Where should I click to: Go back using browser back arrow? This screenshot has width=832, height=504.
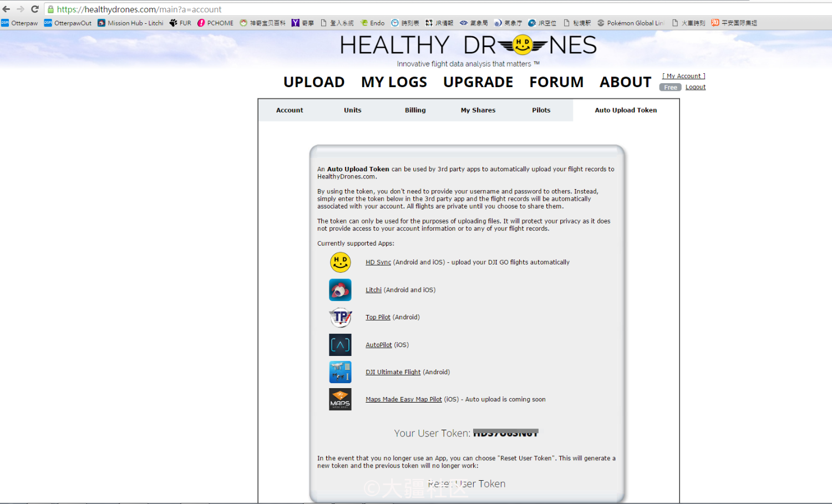point(6,9)
